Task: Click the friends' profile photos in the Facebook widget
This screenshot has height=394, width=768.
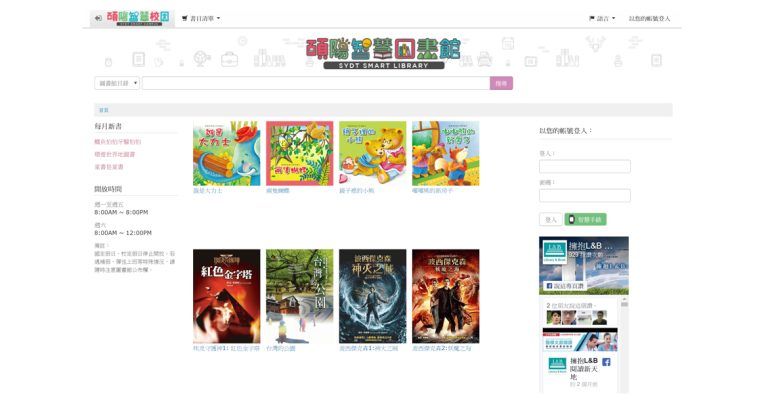Action: pyautogui.click(x=577, y=318)
